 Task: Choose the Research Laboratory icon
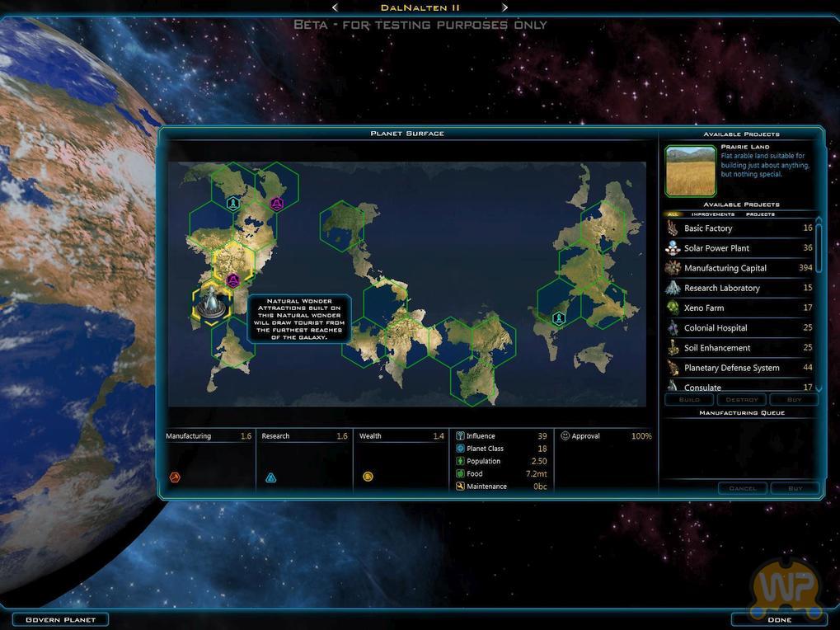coord(673,288)
